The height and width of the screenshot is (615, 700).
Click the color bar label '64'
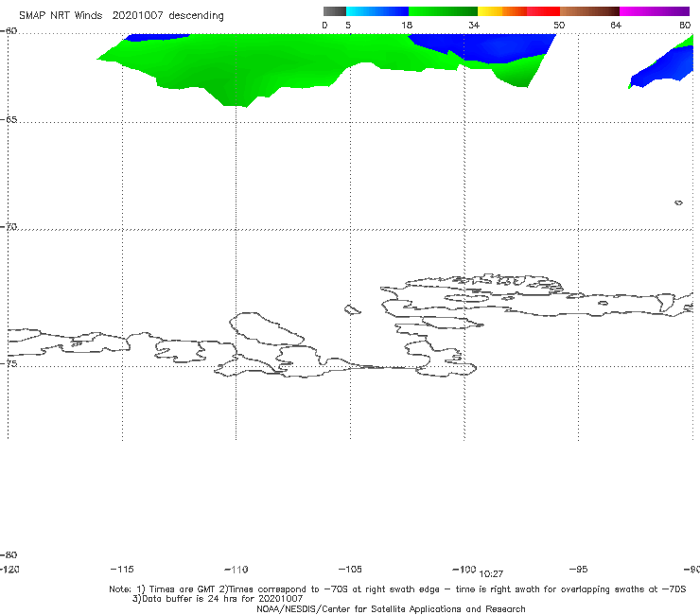[x=616, y=25]
